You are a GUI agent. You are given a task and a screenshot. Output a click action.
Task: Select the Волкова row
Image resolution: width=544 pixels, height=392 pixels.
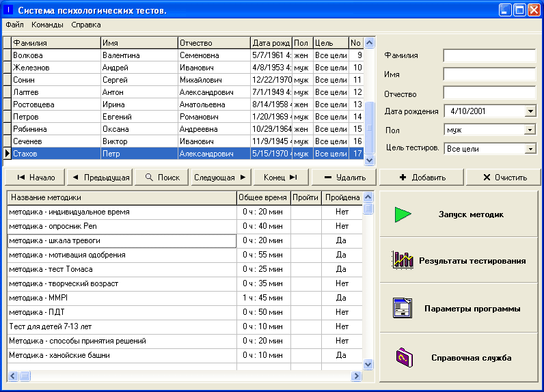pyautogui.click(x=187, y=55)
